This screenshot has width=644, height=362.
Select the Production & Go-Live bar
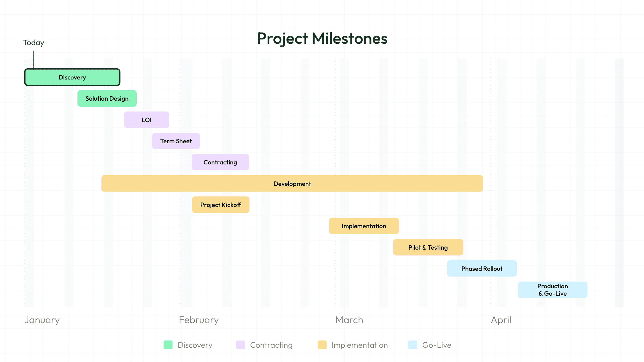point(552,290)
